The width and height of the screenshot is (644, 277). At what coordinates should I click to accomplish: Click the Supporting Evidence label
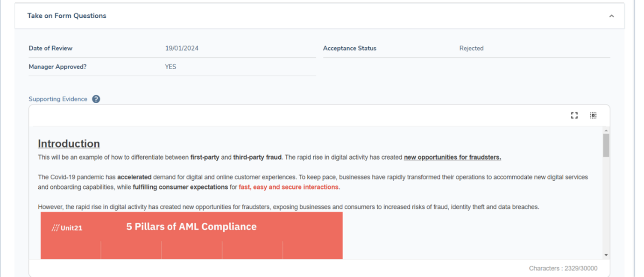(x=58, y=99)
